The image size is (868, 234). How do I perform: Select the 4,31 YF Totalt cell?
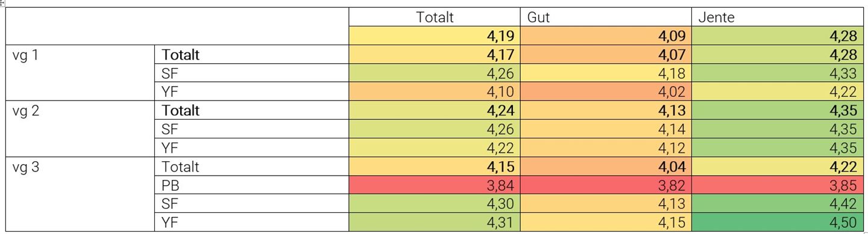pos(434,222)
